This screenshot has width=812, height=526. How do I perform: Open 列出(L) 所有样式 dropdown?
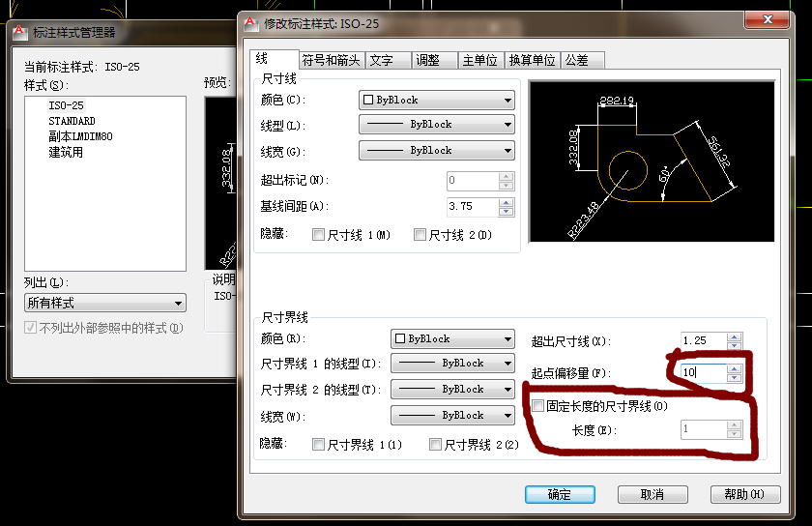tap(105, 303)
